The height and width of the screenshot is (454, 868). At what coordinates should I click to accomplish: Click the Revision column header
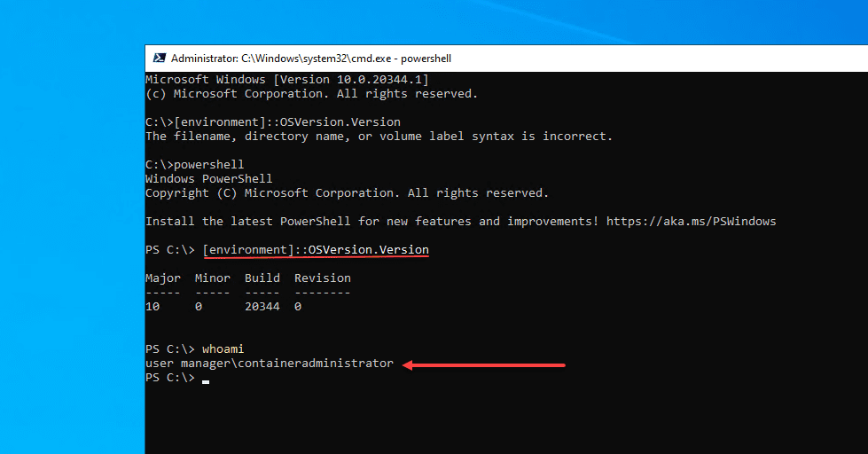click(x=322, y=278)
